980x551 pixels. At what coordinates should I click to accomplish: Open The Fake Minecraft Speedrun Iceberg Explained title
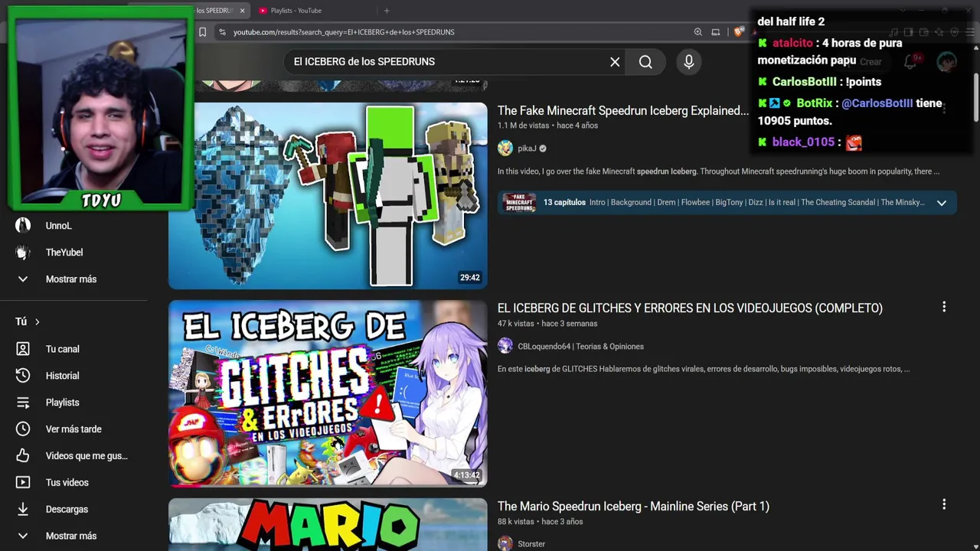tap(623, 111)
